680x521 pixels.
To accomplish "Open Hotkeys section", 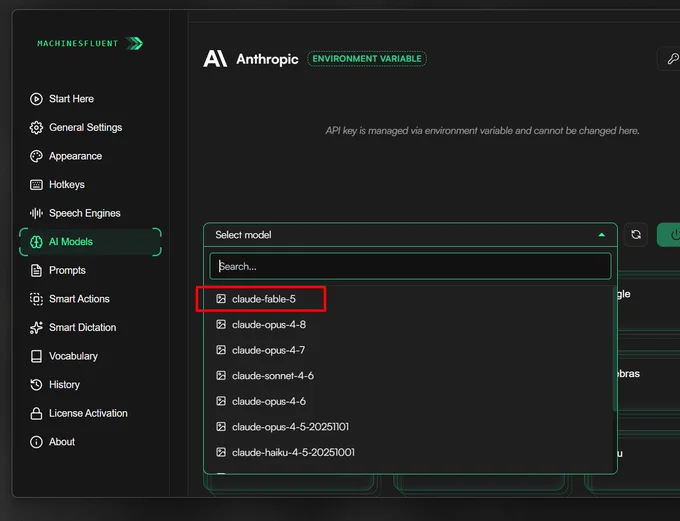I will point(90,185).
